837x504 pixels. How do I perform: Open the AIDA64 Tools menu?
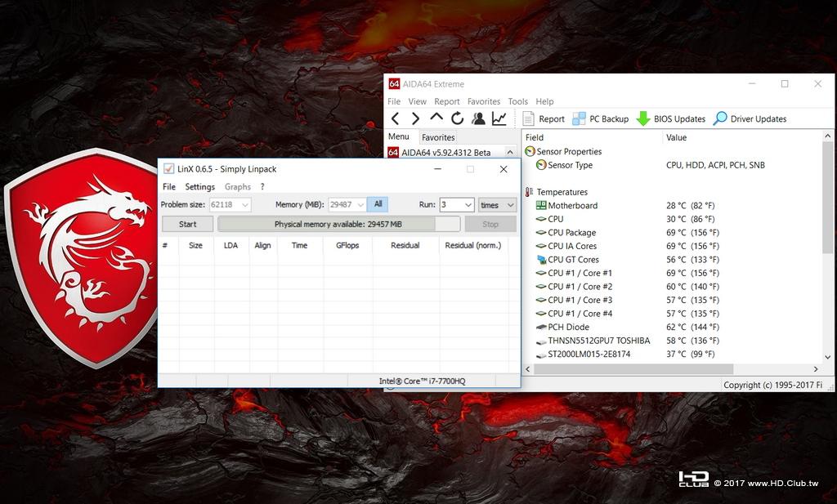(517, 101)
